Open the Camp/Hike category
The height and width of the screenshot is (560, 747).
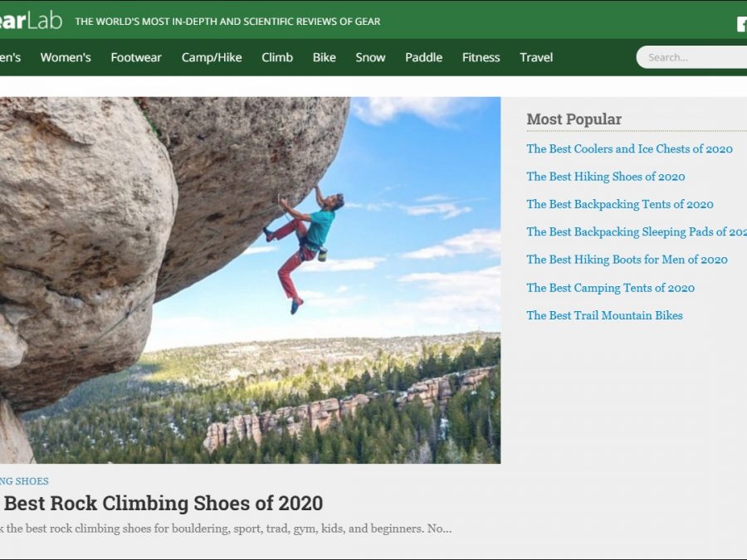(212, 57)
